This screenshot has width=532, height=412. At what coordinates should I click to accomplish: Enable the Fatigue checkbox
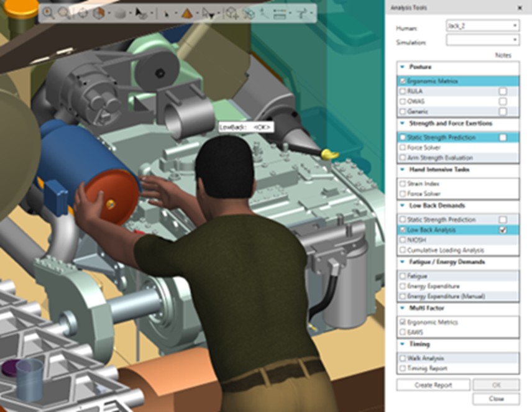(403, 276)
